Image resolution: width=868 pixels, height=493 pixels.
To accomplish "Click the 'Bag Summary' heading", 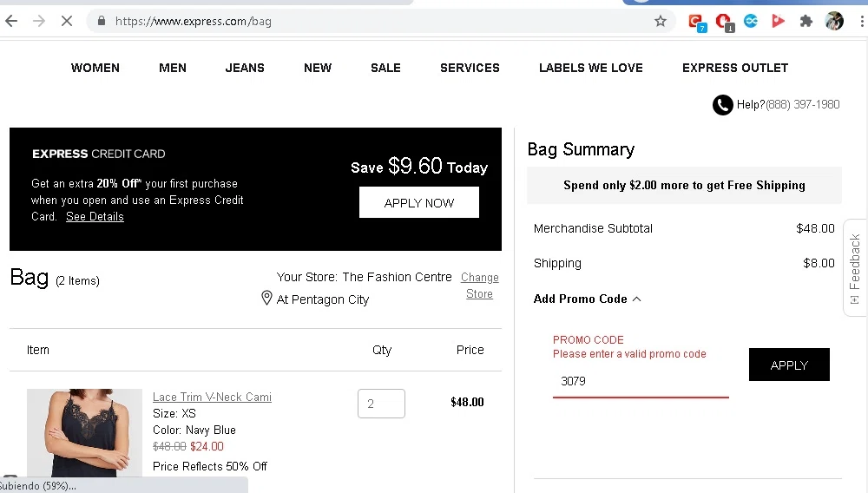I will (x=581, y=149).
